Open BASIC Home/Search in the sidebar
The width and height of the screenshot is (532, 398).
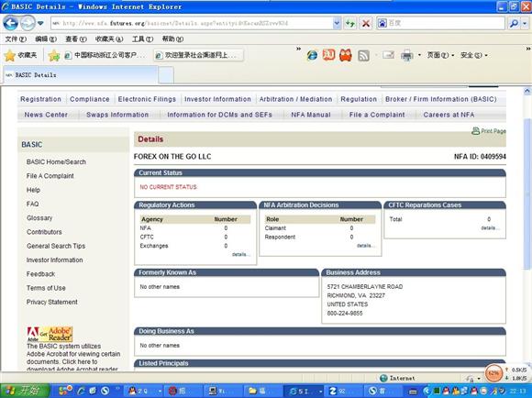pyautogui.click(x=56, y=161)
